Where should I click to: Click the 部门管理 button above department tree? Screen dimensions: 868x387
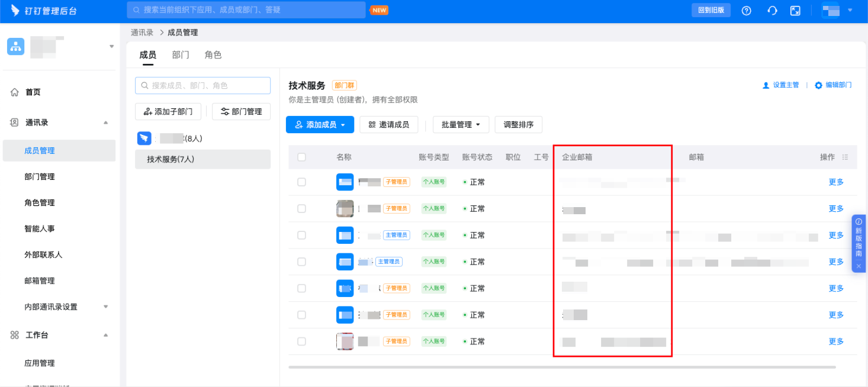241,111
